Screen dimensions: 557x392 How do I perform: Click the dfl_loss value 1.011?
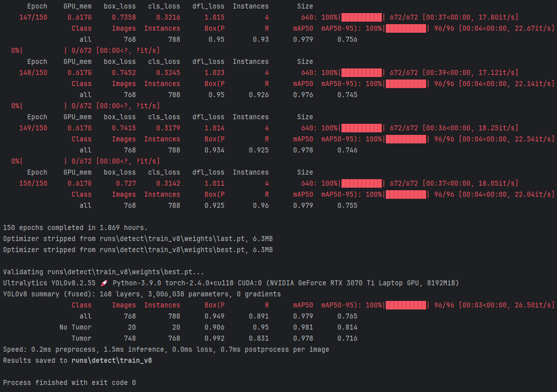pyautogui.click(x=215, y=184)
